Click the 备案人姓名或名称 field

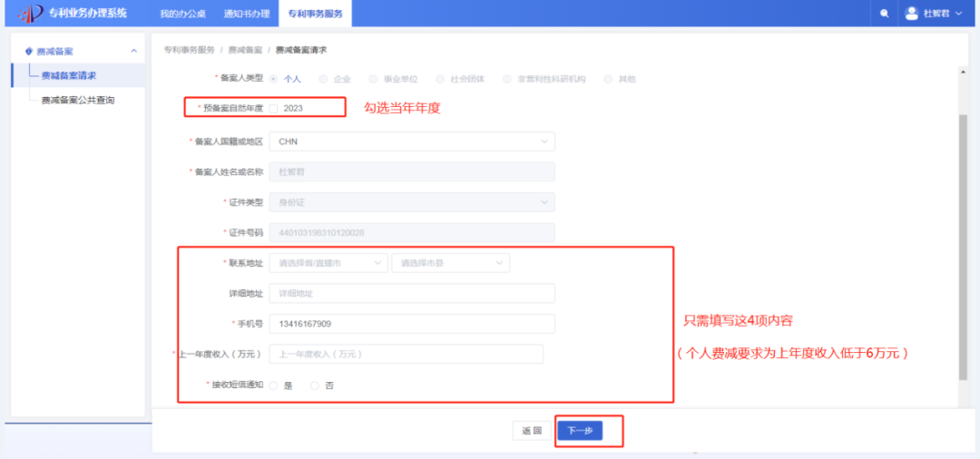pos(412,171)
